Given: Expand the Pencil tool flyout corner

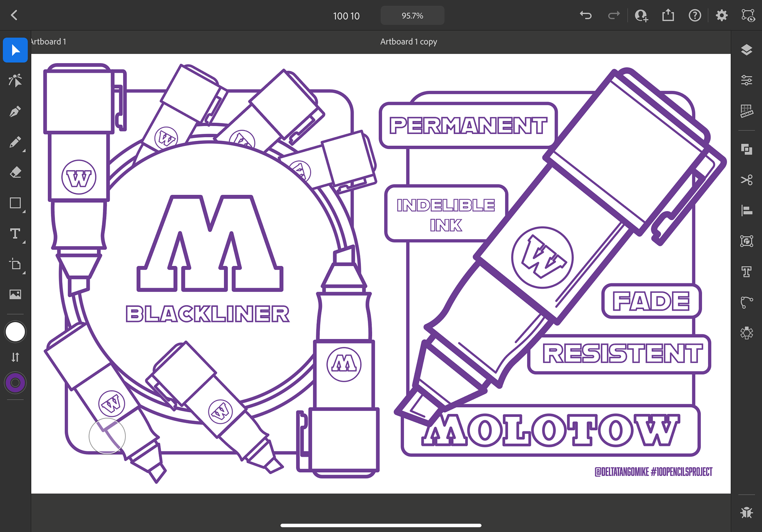Looking at the screenshot, I should 24,151.
